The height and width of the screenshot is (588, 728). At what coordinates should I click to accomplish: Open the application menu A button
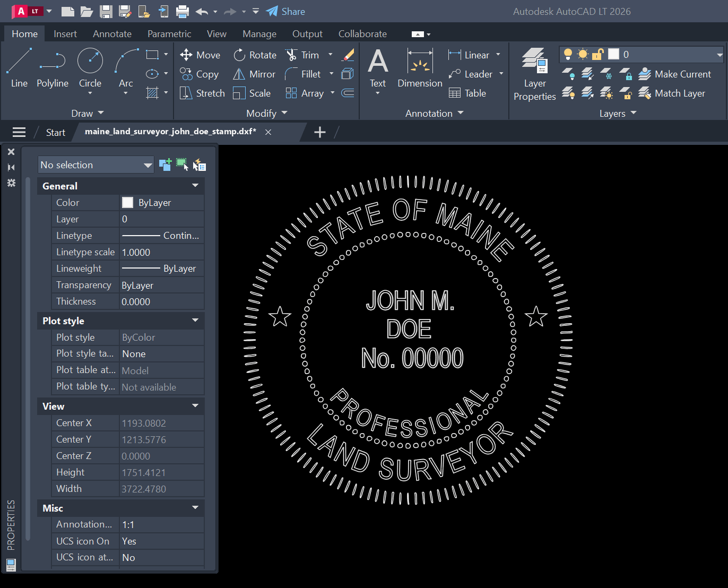pos(27,11)
